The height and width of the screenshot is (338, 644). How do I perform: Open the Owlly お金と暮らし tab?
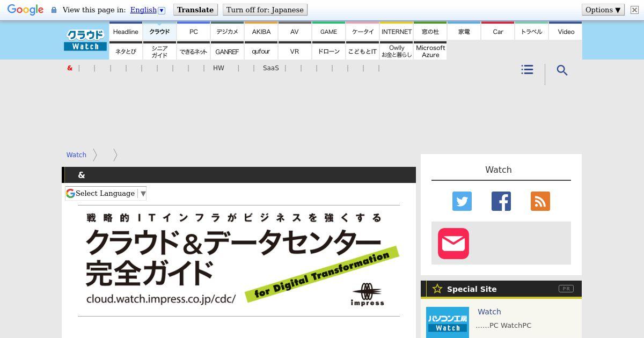click(397, 51)
